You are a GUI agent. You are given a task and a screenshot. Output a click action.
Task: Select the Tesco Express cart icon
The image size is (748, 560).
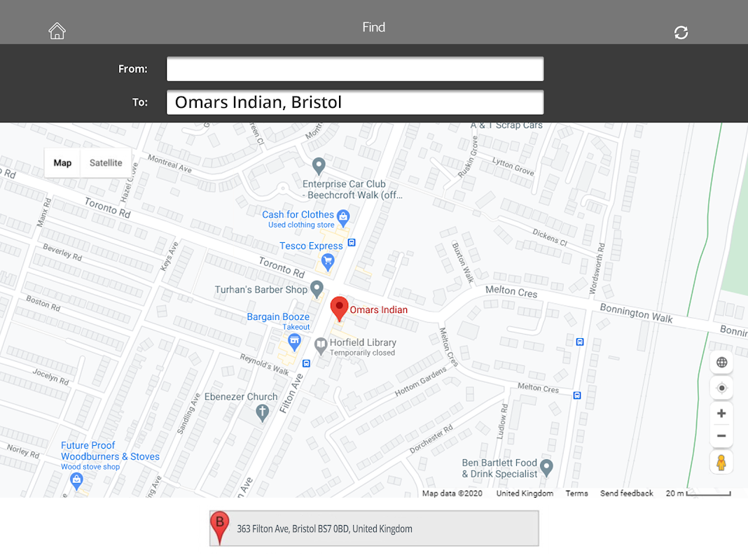point(327,262)
